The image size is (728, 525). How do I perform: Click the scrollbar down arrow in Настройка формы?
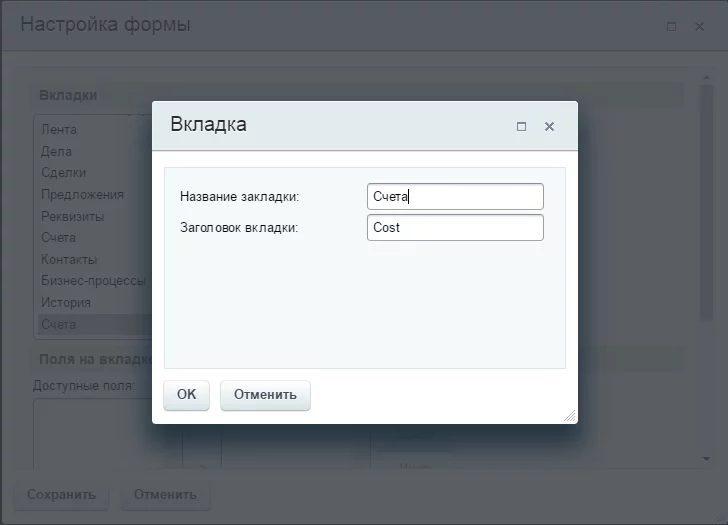(x=706, y=458)
